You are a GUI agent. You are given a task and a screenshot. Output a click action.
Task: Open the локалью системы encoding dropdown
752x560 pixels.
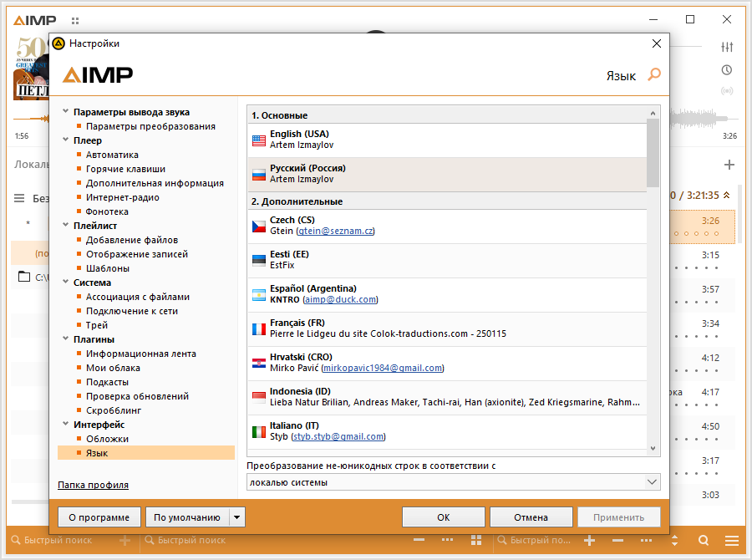coord(453,481)
